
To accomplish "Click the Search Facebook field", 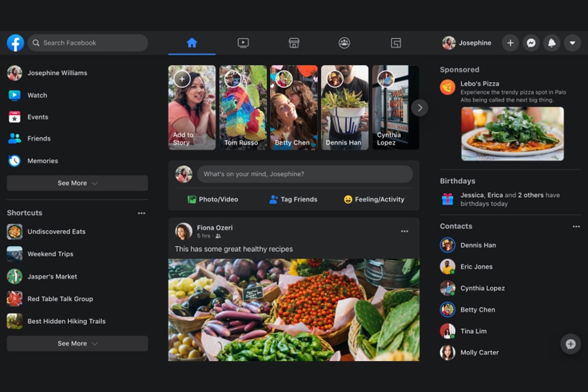I will pos(88,43).
